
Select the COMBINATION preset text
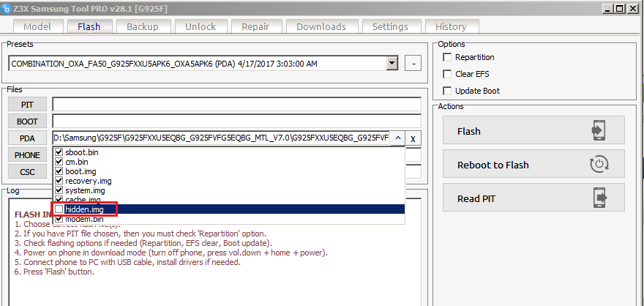point(164,64)
